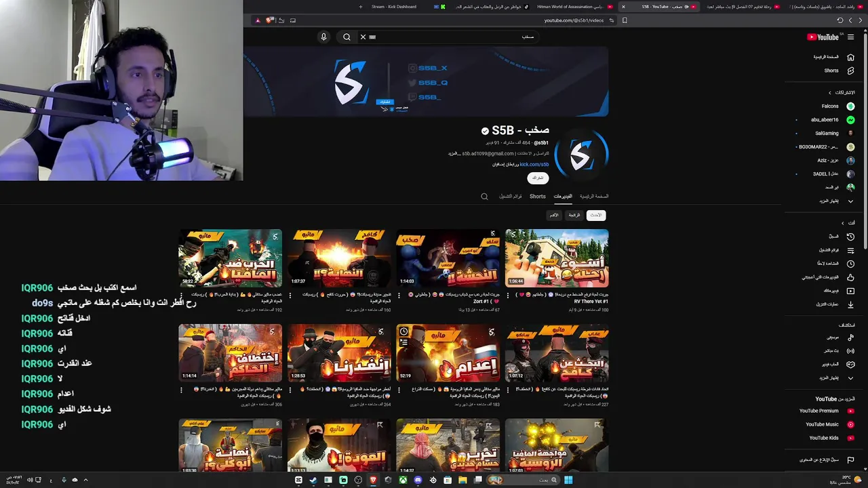The image size is (868, 488).
Task: Open more options for 58:22 video
Action: point(181,295)
